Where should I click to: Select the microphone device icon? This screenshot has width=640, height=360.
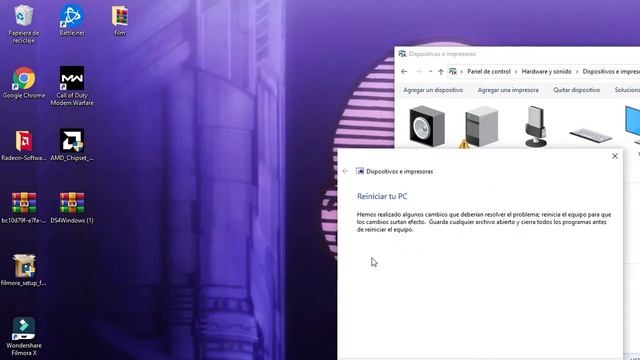536,126
